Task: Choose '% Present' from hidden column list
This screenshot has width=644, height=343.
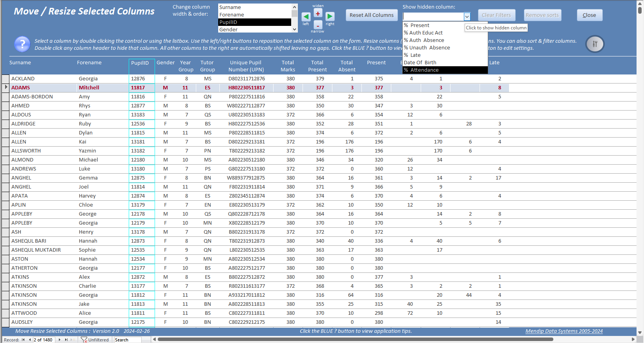Action: click(445, 25)
